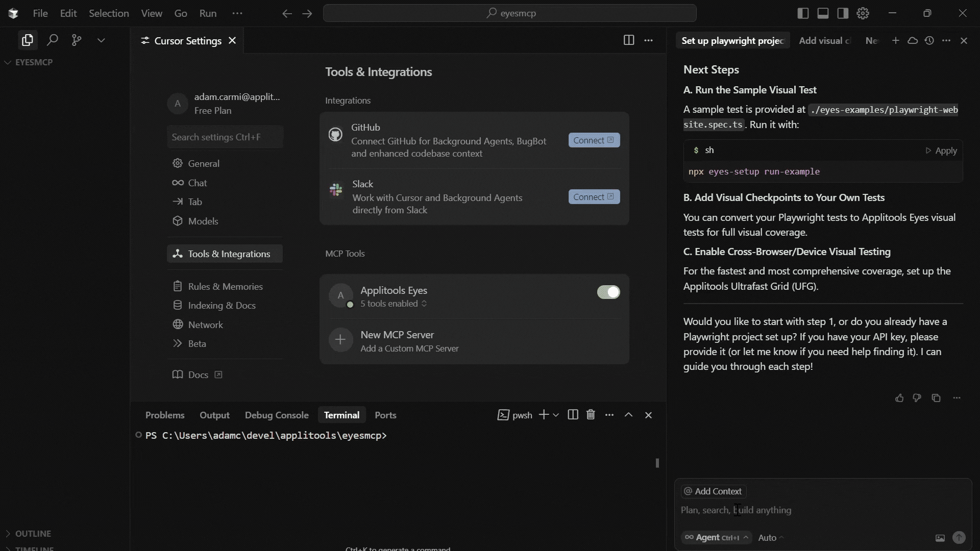Open the File menu
The height and width of the screenshot is (551, 980).
pos(40,13)
